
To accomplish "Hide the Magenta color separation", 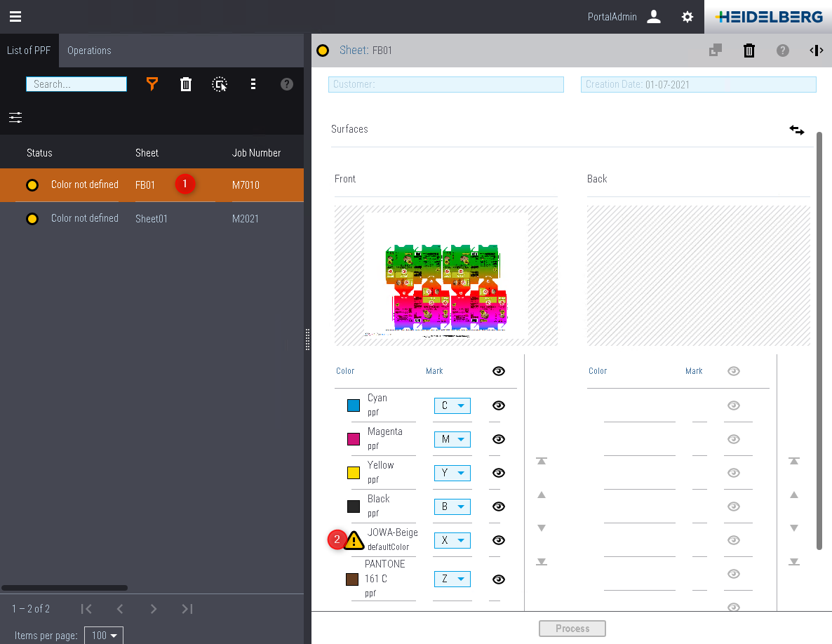I will point(499,439).
